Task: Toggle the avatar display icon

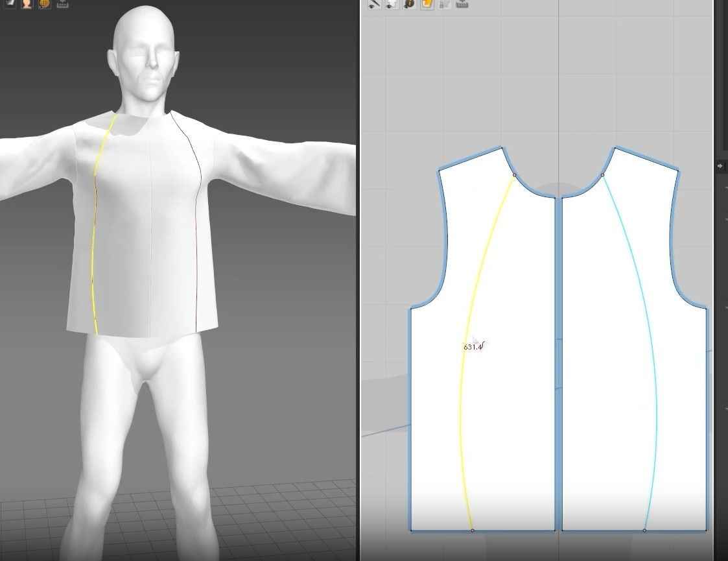Action: coord(27,3)
